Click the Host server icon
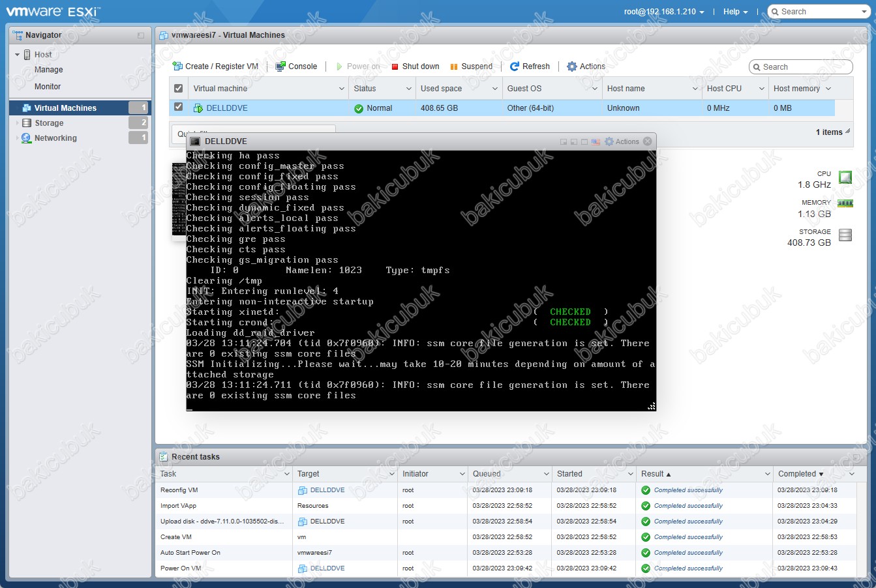Viewport: 876px width, 588px height. (x=27, y=55)
